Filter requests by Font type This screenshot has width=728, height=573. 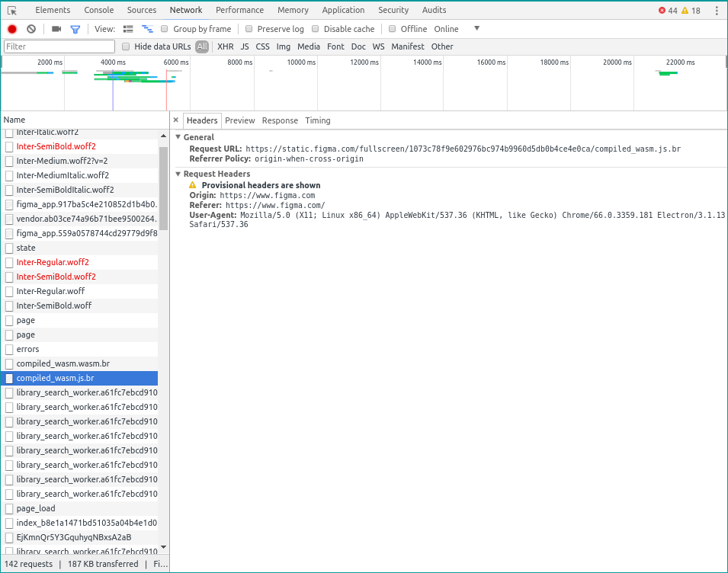click(x=335, y=46)
